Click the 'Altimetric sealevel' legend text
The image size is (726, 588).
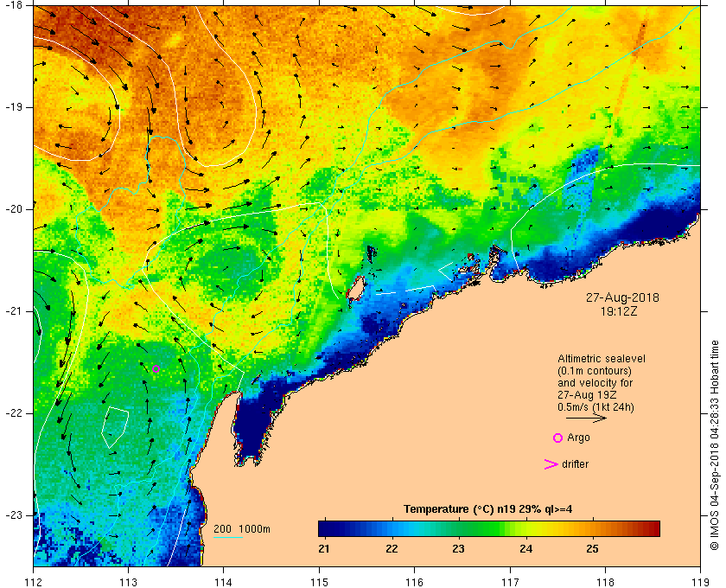tap(602, 359)
